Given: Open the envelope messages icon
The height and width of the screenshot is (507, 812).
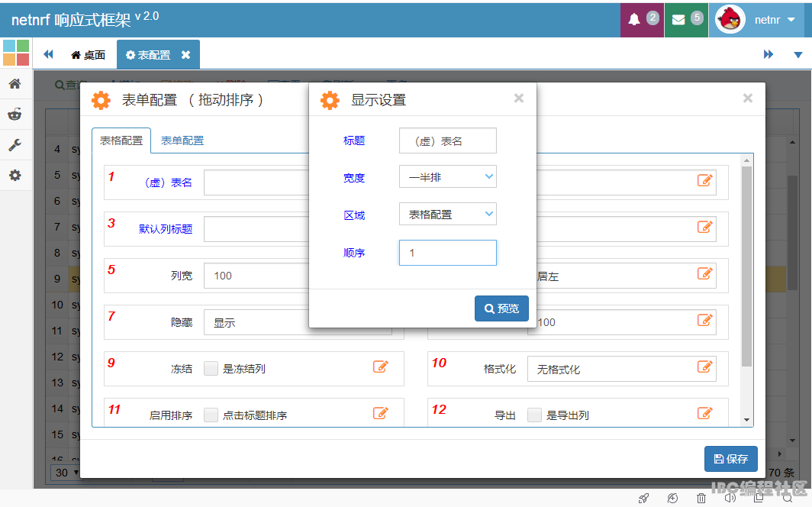Looking at the screenshot, I should pyautogui.click(x=678, y=20).
